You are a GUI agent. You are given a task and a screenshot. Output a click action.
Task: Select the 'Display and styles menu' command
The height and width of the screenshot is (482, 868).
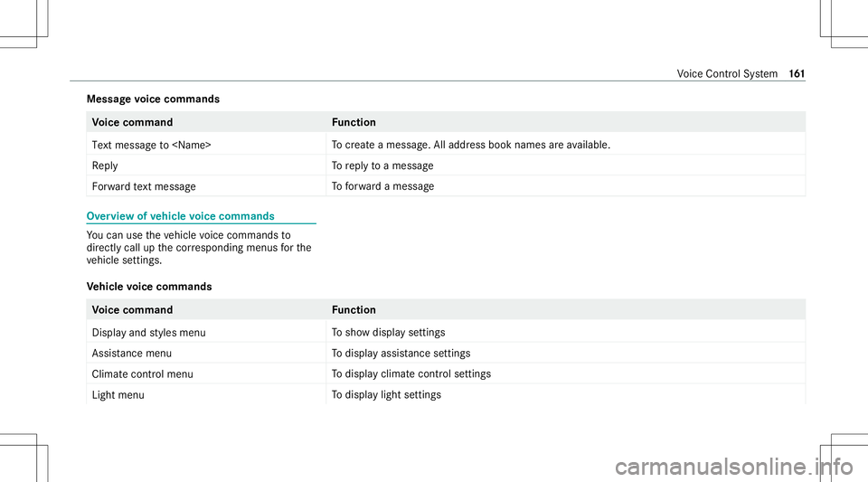206,333
